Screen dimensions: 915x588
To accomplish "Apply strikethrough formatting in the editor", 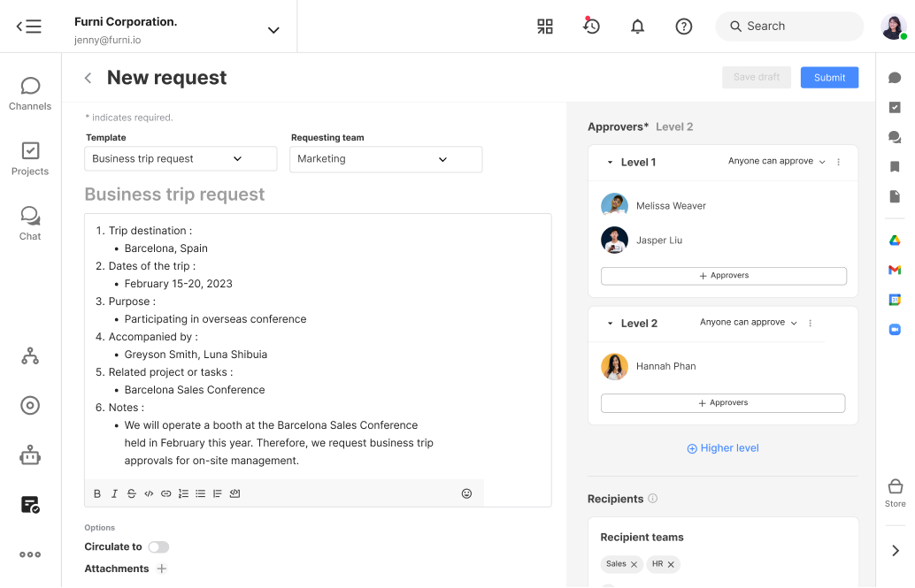I will (x=132, y=493).
